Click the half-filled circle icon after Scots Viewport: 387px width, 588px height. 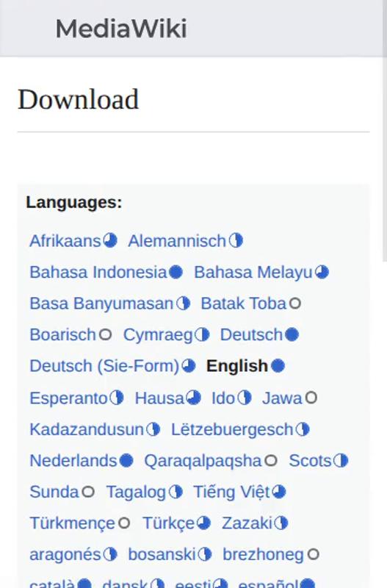[x=341, y=461]
